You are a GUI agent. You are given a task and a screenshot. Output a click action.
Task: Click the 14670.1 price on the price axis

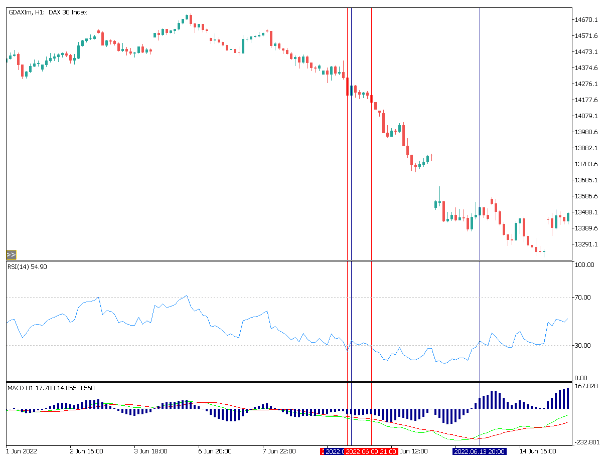[x=585, y=20]
